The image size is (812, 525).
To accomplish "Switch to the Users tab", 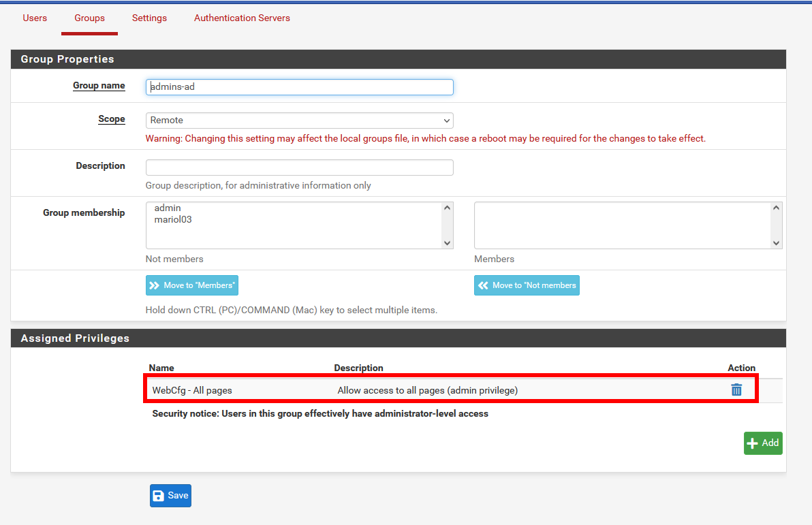I will (35, 18).
